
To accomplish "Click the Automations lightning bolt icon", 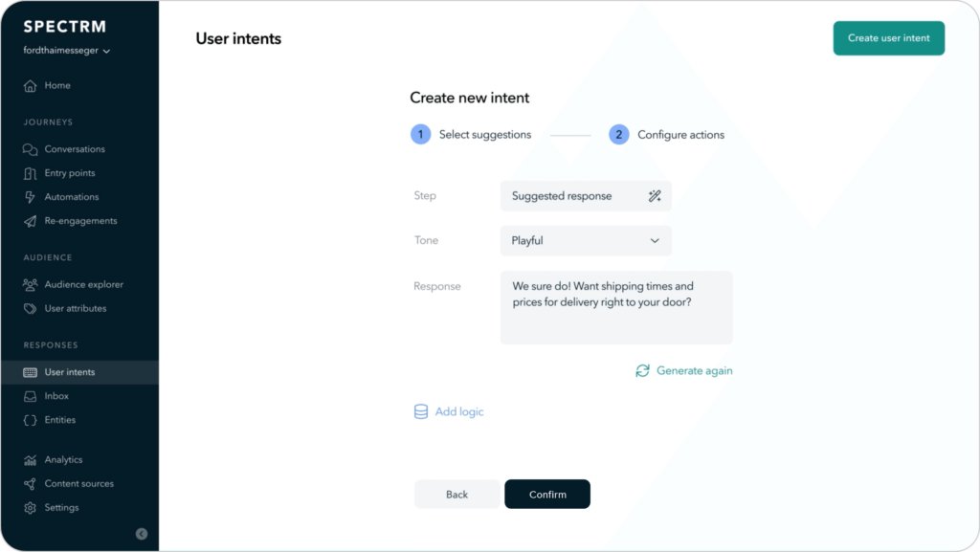I will [30, 197].
